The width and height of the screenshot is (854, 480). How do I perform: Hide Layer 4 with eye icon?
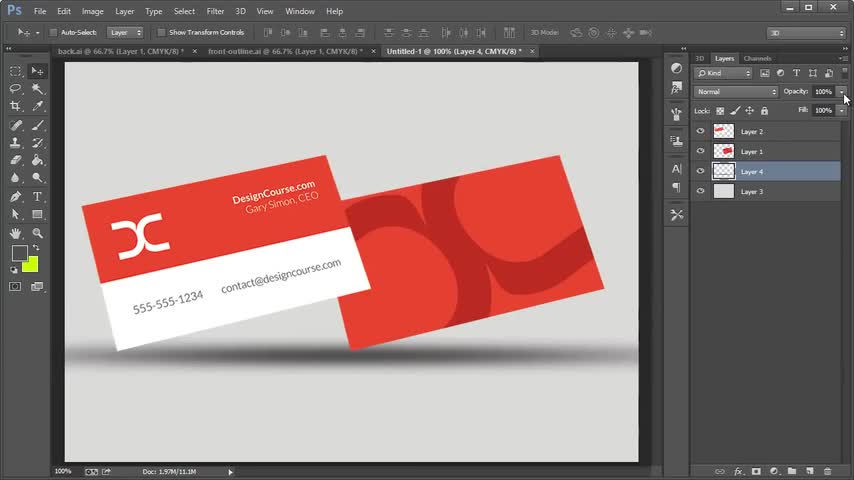click(x=700, y=171)
